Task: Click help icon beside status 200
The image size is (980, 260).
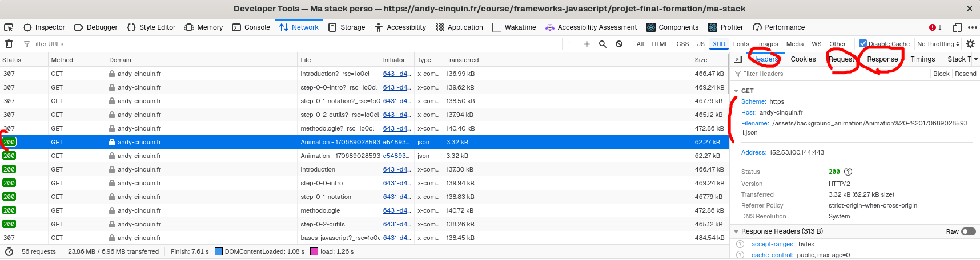Action: click(x=848, y=172)
